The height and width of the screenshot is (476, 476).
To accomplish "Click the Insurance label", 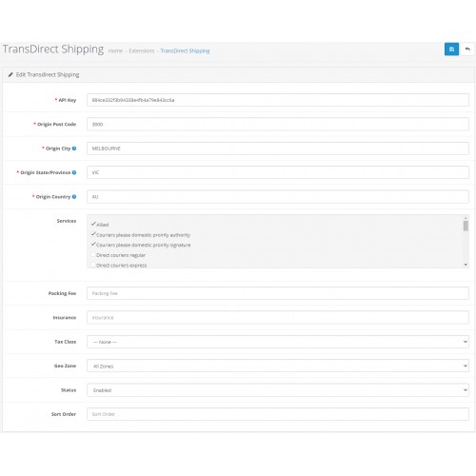I will pyautogui.click(x=65, y=317).
